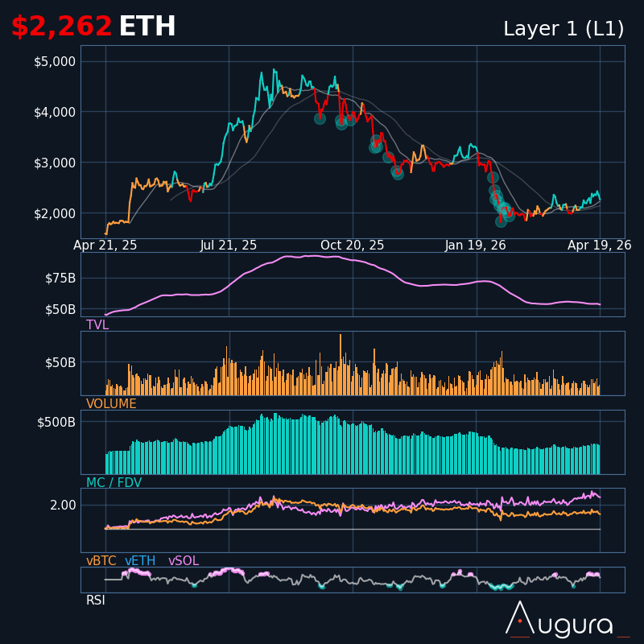Click the $5,000 price axis label
The height and width of the screenshot is (644, 644).
[x=55, y=62]
